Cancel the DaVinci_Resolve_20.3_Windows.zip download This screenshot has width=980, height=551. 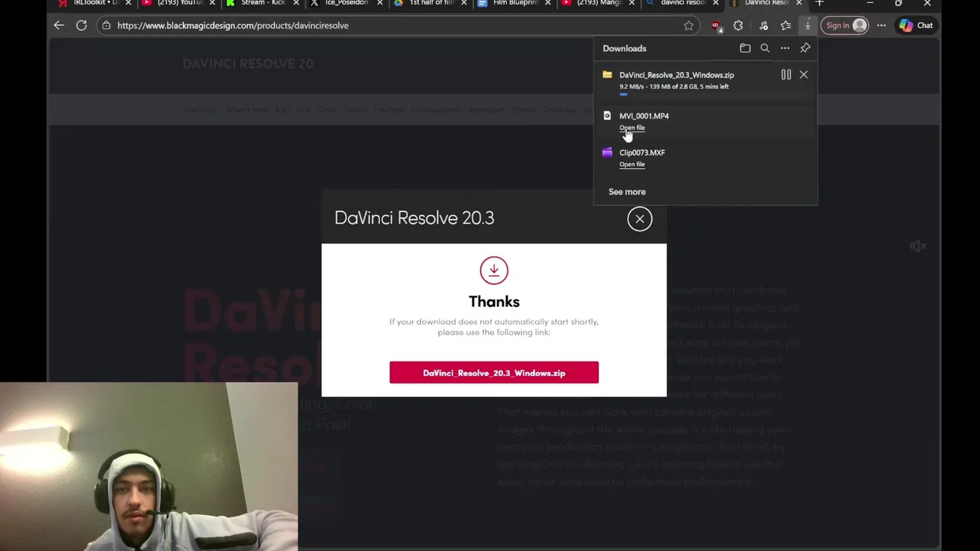tap(803, 74)
